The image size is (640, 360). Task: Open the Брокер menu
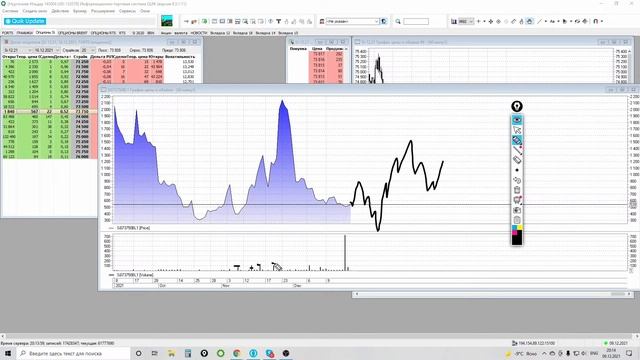click(x=80, y=11)
